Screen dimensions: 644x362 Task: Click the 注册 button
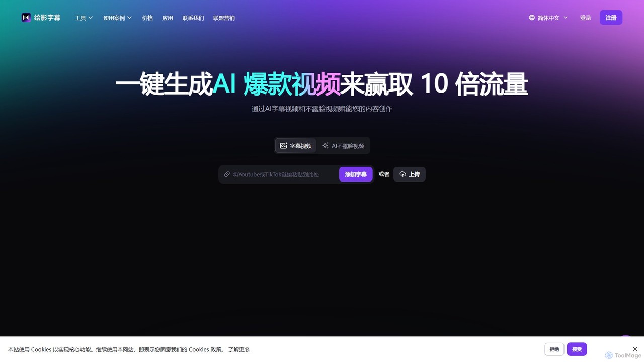coord(611,18)
